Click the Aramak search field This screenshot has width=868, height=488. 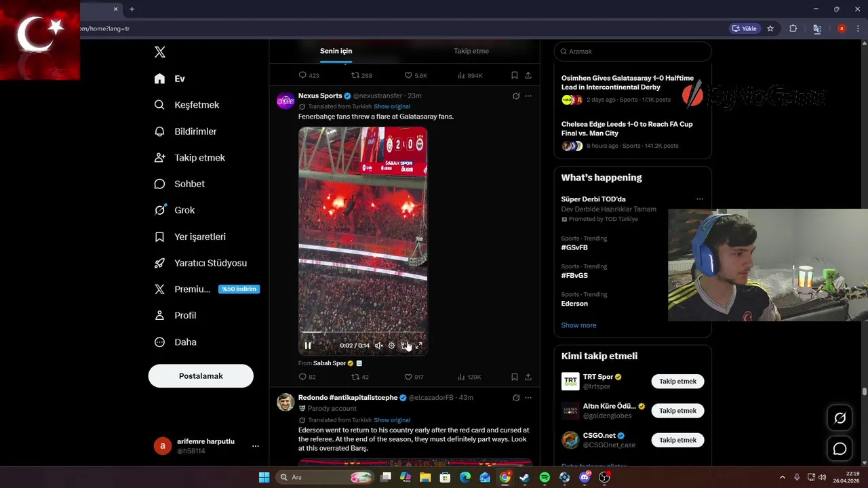[633, 52]
